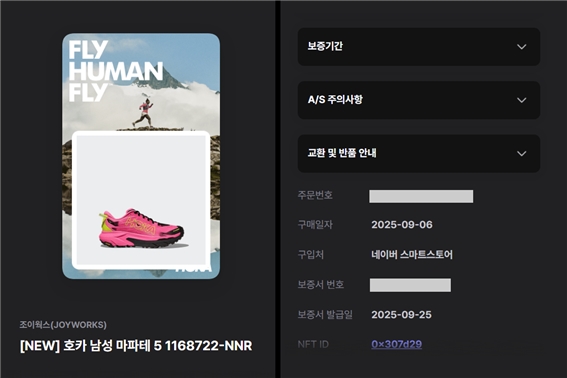Click the chevron beside 교환 및 반품 안내
Screen dimensions: 567x378
(521, 153)
